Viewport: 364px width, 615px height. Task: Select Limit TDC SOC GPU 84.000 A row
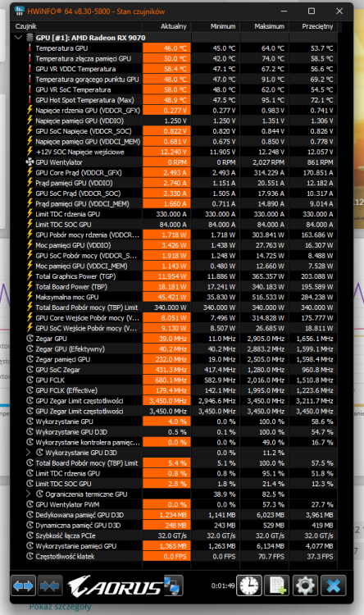(175, 225)
